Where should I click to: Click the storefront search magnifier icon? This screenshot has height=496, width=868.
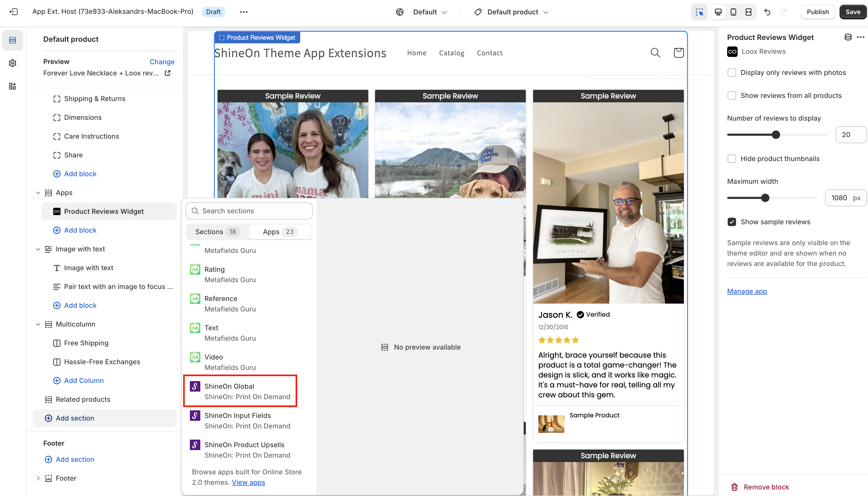[655, 53]
